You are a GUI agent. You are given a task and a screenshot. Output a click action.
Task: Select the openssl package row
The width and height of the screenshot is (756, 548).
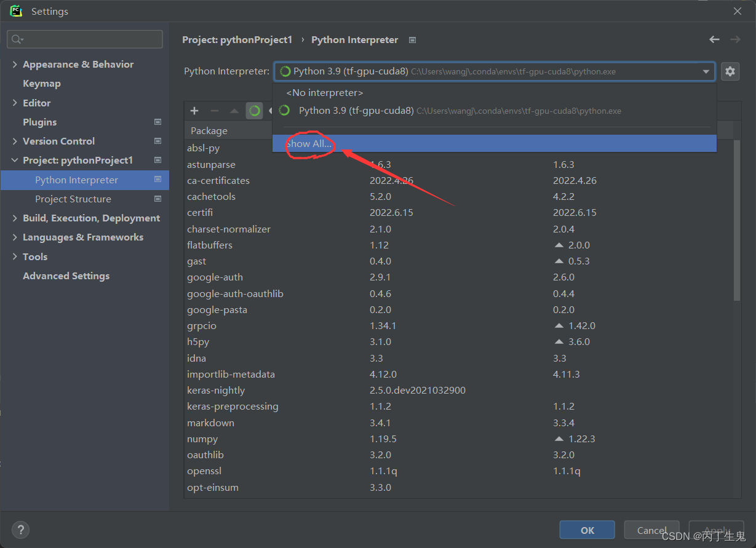(x=459, y=471)
